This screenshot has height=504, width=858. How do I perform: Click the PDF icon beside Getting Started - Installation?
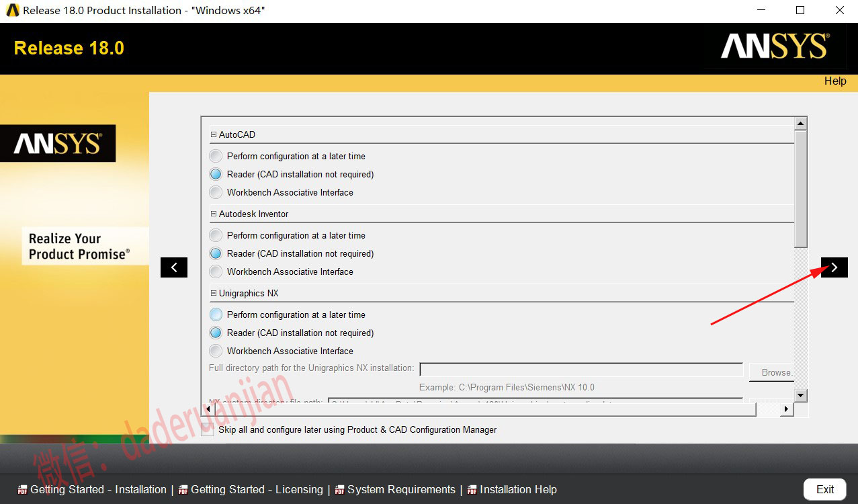click(x=23, y=490)
